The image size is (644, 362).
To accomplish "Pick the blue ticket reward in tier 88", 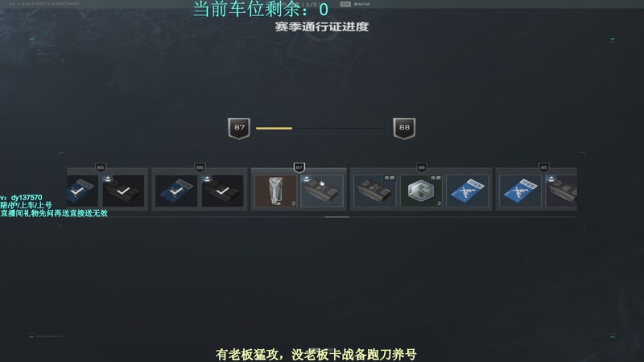I will click(x=468, y=191).
